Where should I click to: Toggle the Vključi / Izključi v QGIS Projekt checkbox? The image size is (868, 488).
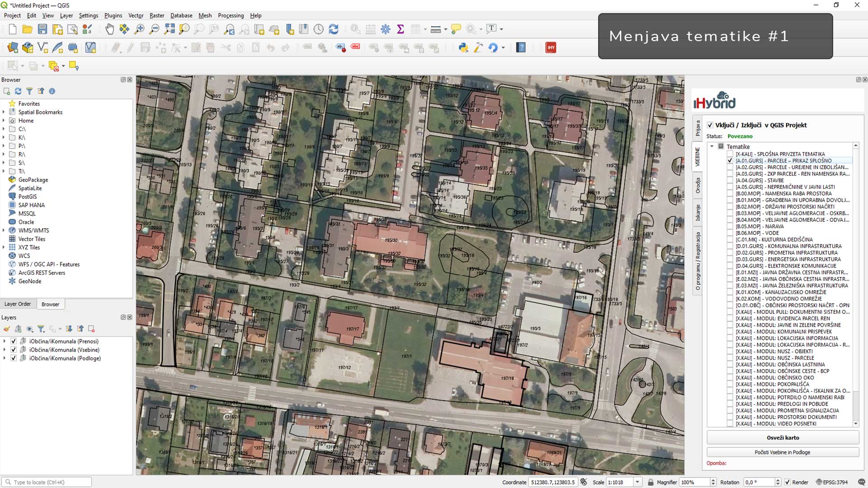[710, 125]
